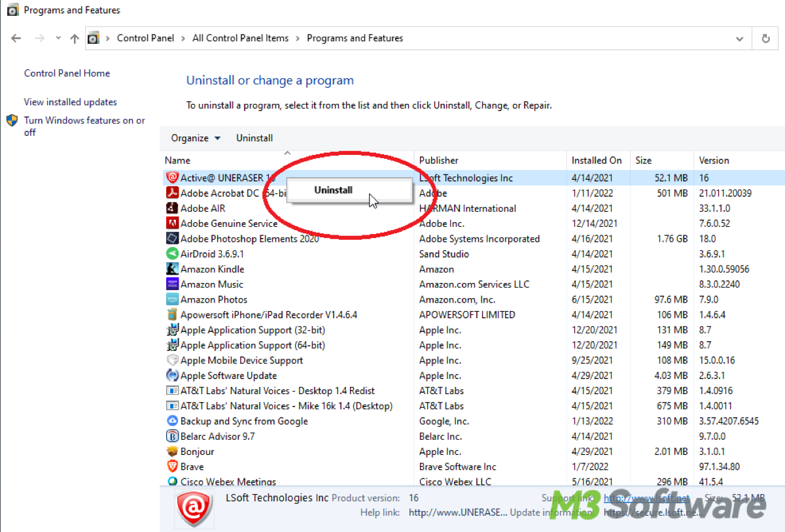Click the AirDroid 3.6.9.1 icon

[172, 254]
